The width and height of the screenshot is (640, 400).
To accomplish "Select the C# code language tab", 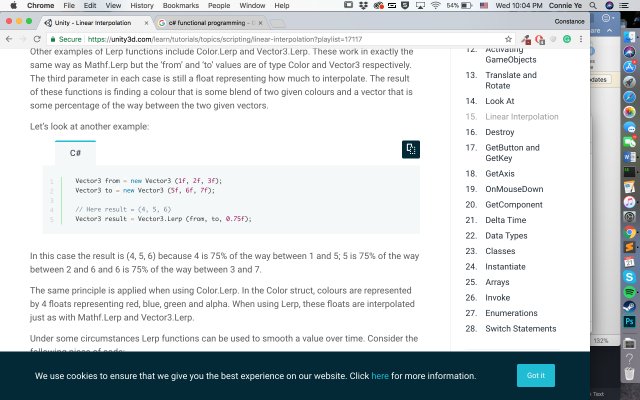I will [x=75, y=153].
